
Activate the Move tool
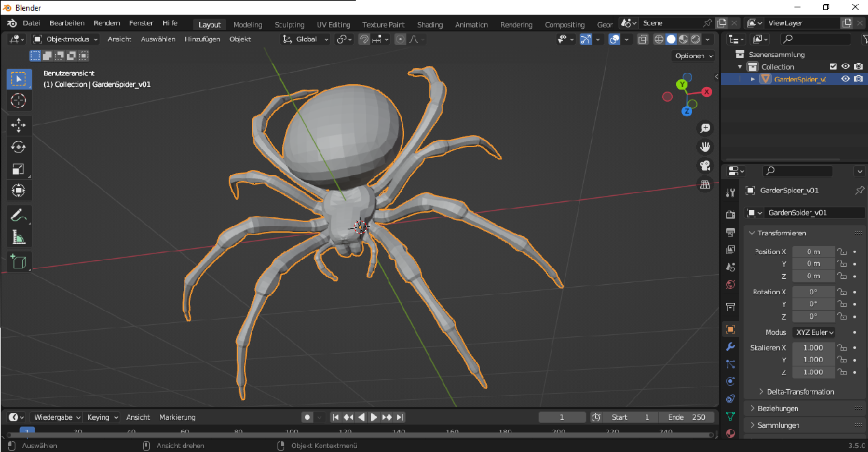coord(19,125)
